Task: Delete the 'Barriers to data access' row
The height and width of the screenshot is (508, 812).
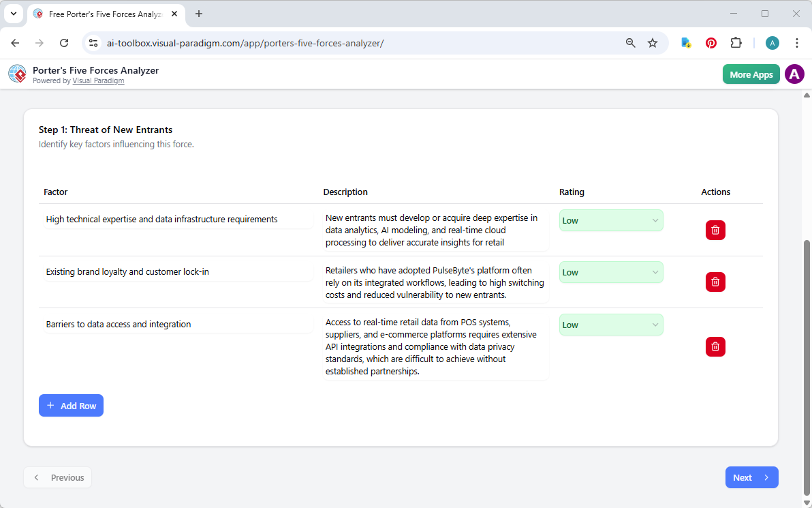Action: tap(715, 346)
